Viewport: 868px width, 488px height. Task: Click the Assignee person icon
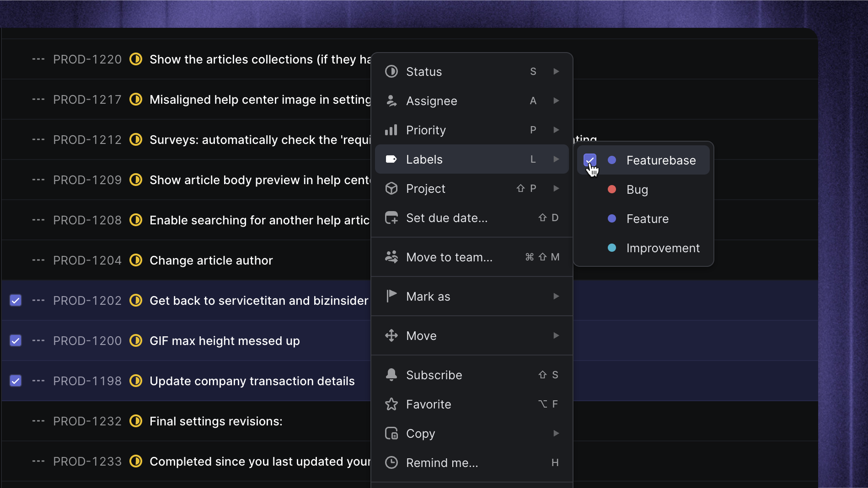[x=391, y=101]
